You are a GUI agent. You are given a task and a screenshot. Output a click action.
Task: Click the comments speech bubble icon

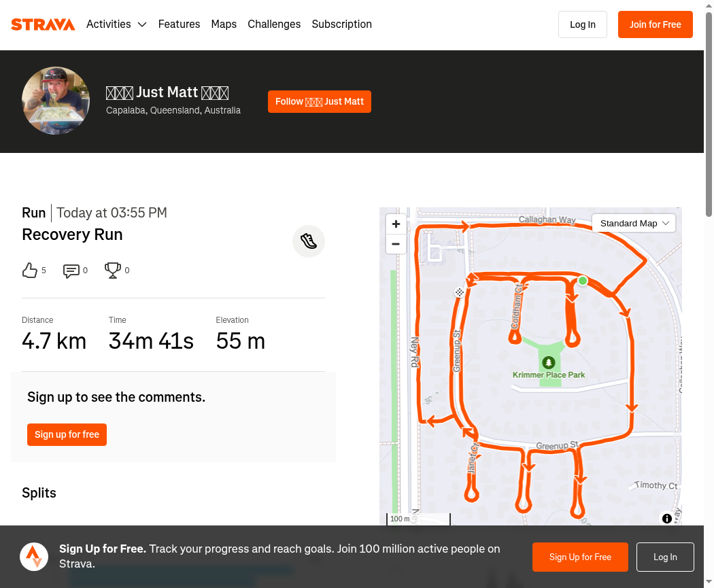click(71, 271)
